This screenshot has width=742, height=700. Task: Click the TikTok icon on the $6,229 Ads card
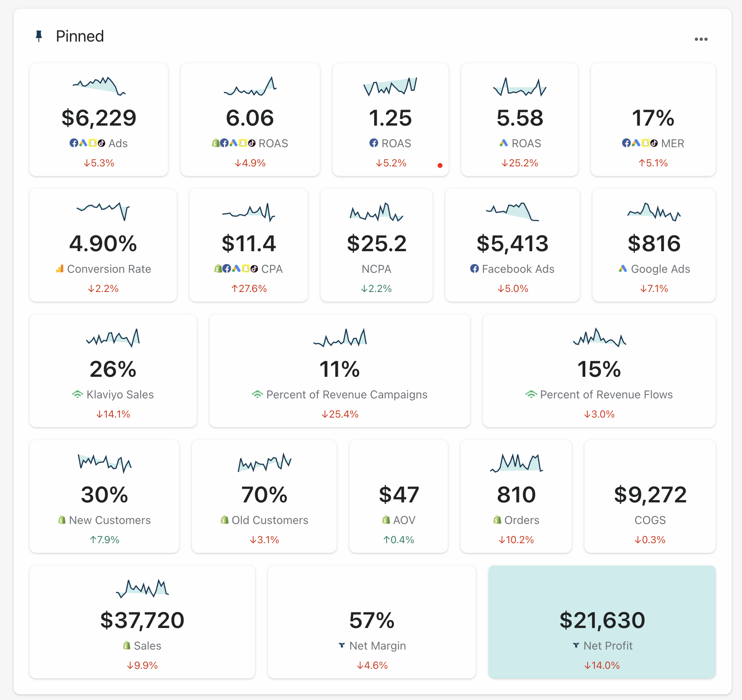[x=101, y=143]
